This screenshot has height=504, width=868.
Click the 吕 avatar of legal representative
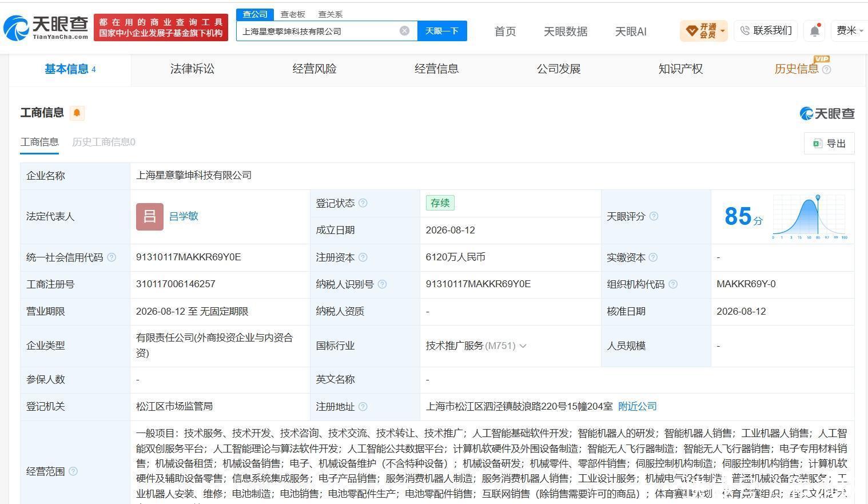(150, 216)
